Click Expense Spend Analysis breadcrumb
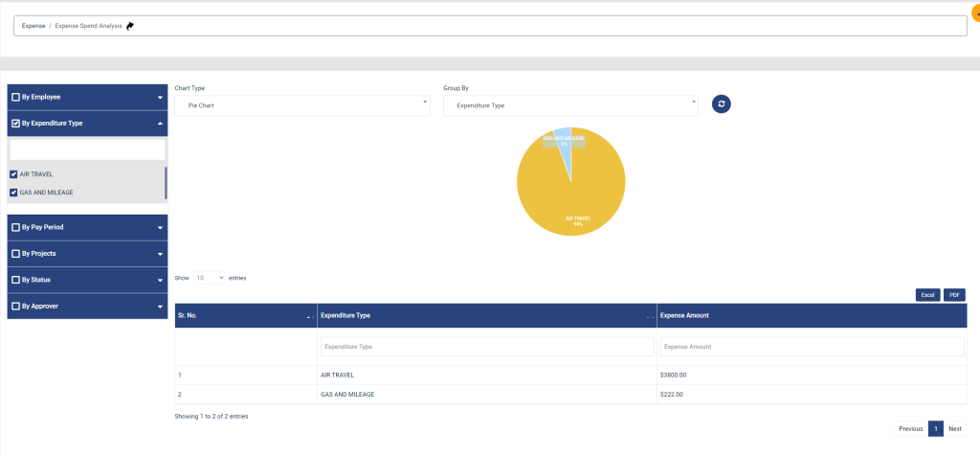The height and width of the screenshot is (456, 980). tap(88, 26)
